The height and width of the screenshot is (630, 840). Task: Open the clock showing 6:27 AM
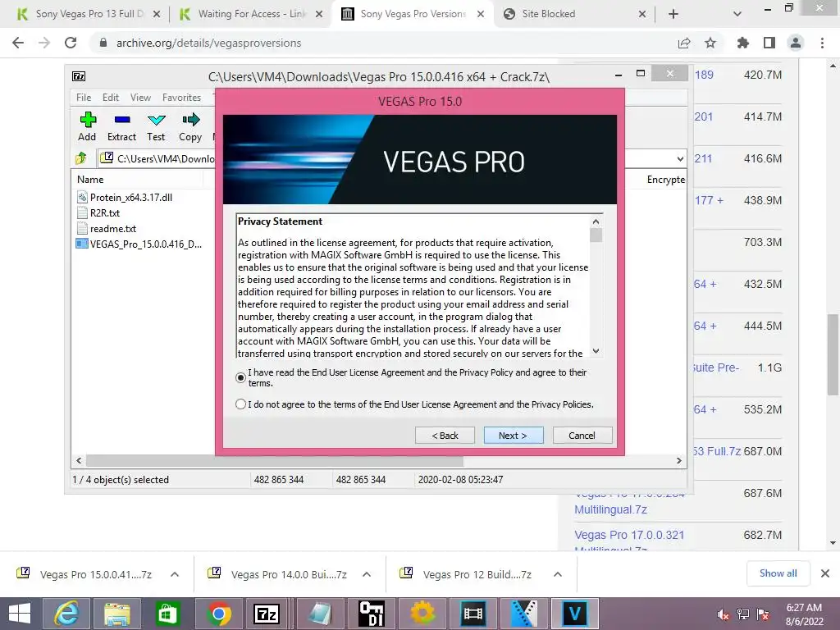[x=804, y=614]
